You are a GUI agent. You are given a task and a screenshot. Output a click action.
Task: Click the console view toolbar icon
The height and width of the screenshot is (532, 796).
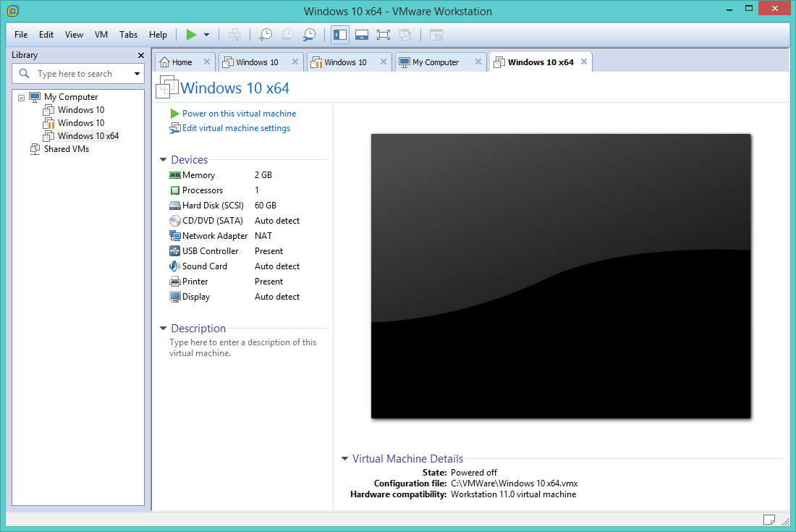436,35
